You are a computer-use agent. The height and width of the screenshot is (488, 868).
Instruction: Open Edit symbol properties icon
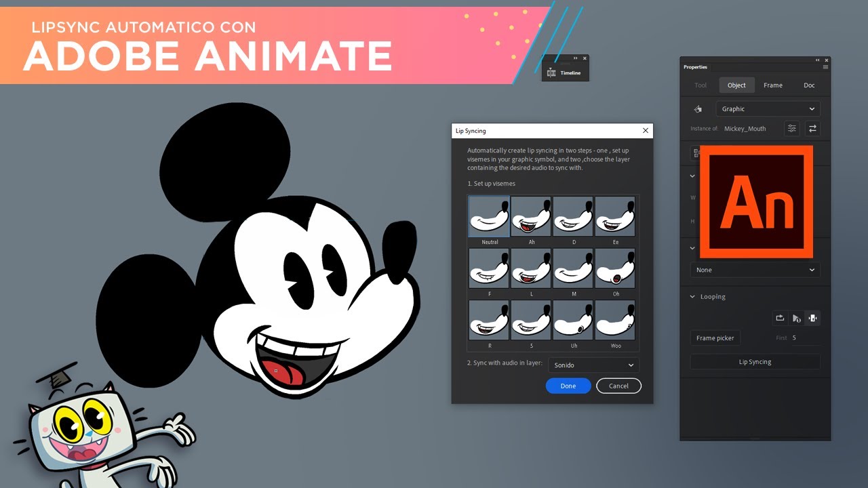791,128
